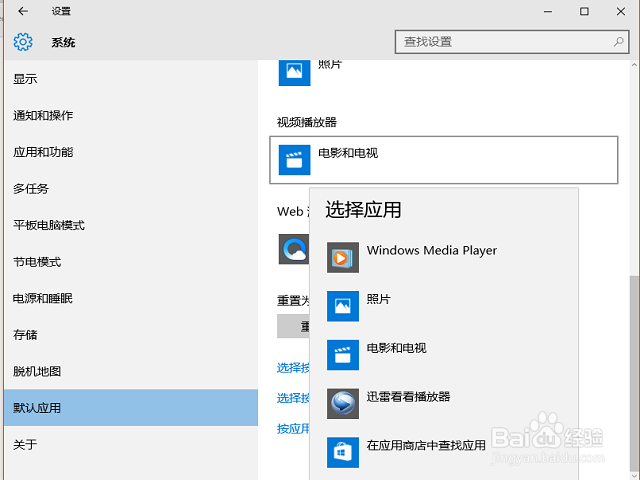The width and height of the screenshot is (640, 480).
Task: Open 脱机地图 settings page
Action: [131, 371]
